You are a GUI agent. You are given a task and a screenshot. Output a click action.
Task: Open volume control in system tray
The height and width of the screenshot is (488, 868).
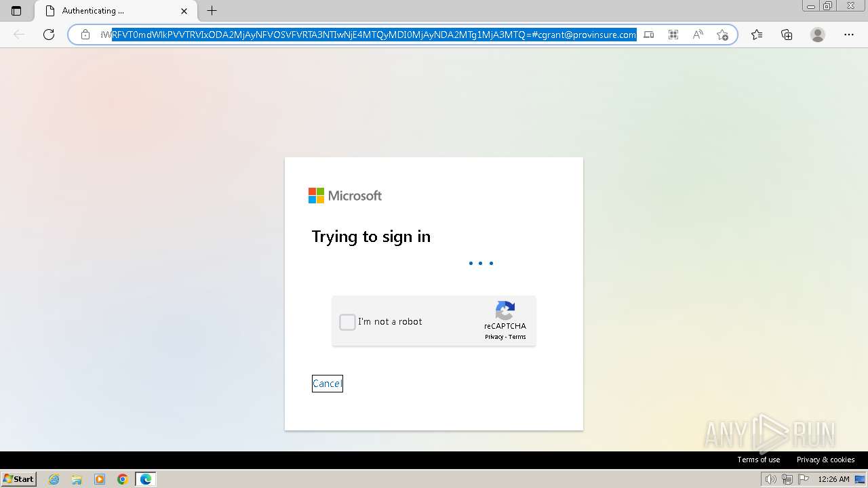tap(770, 479)
